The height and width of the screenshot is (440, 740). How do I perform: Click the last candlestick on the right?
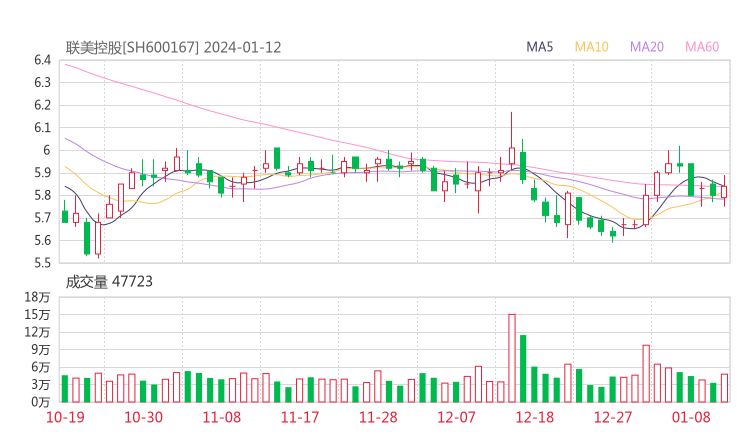(724, 191)
